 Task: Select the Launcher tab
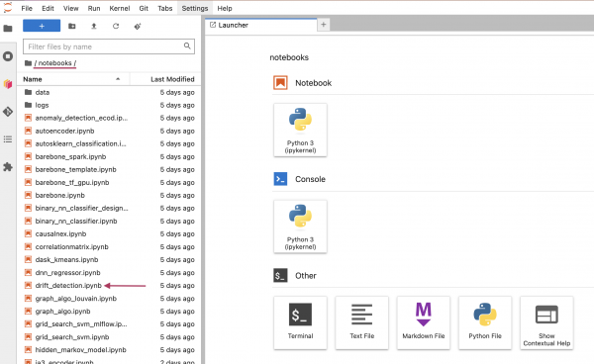[x=261, y=25]
